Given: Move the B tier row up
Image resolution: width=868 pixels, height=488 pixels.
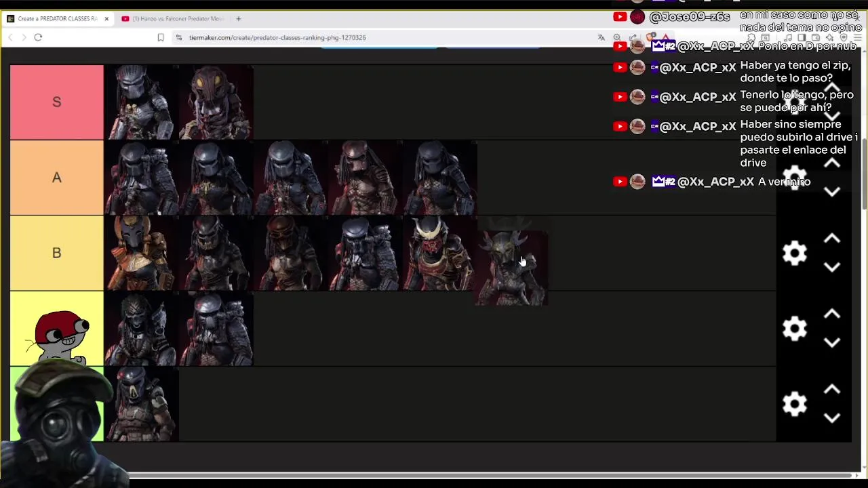Looking at the screenshot, I should click(832, 239).
